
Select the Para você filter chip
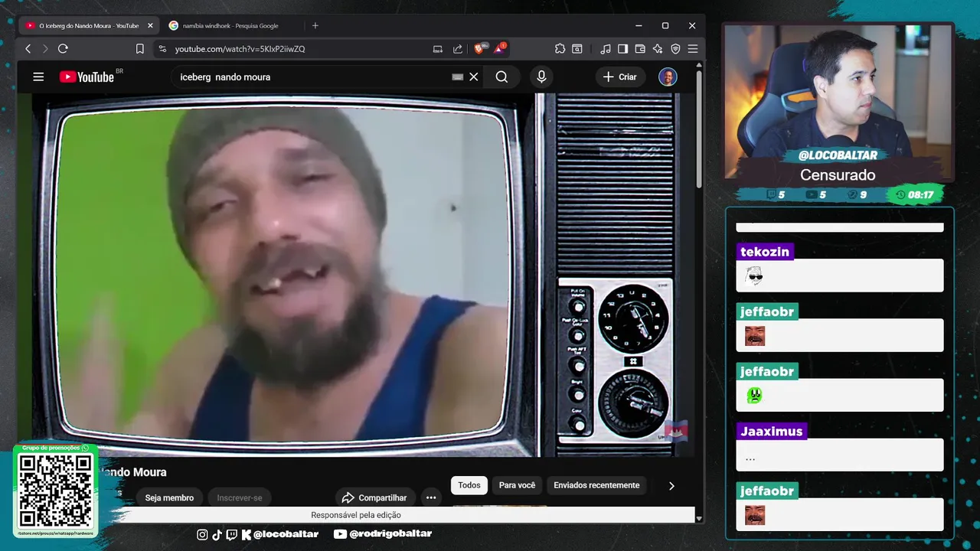click(x=517, y=485)
